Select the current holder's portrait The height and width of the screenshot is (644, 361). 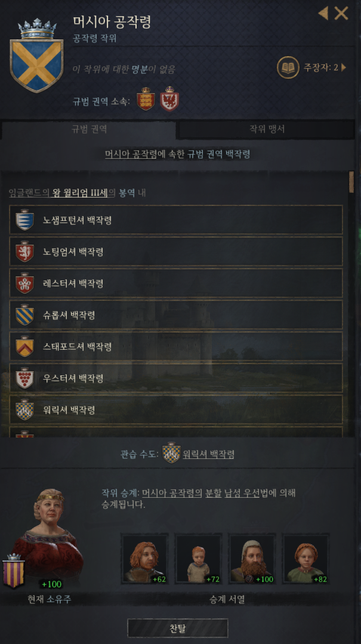click(x=50, y=534)
